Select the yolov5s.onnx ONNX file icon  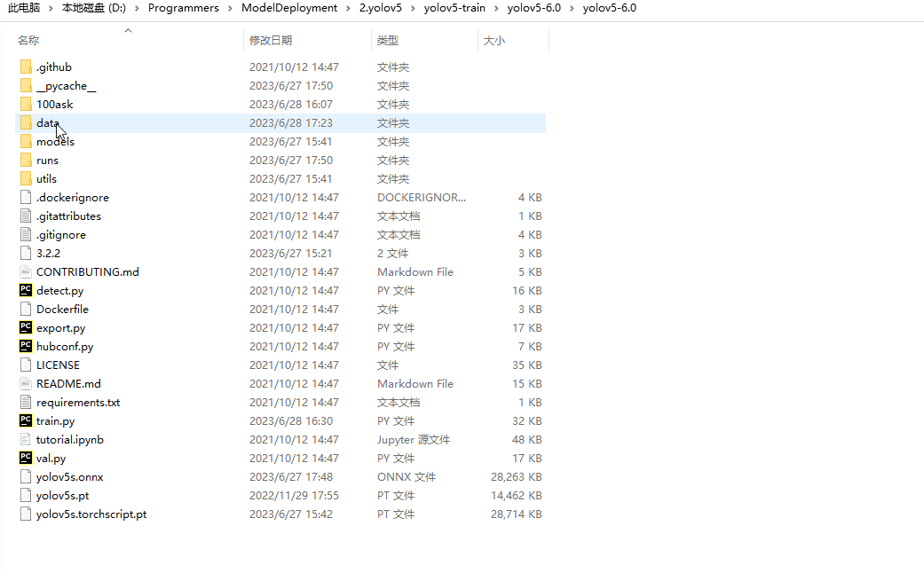coord(27,476)
